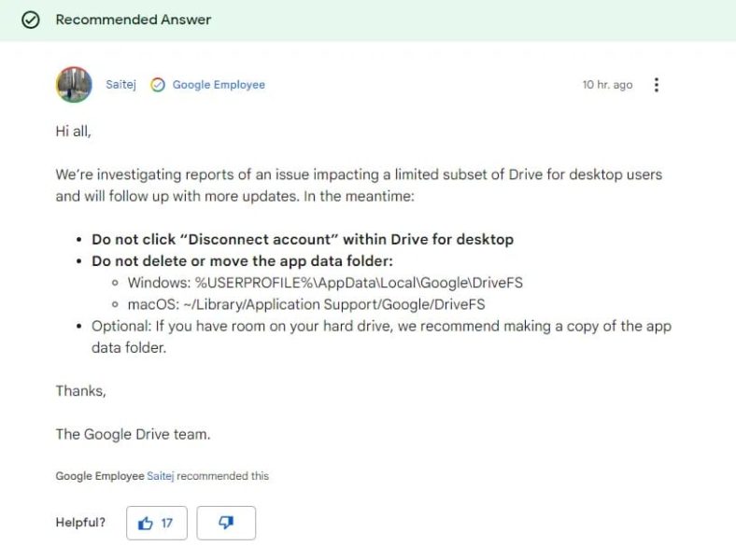Image resolution: width=736 pixels, height=560 pixels.
Task: Open Saitej's profile from the post header name
Action: click(120, 85)
